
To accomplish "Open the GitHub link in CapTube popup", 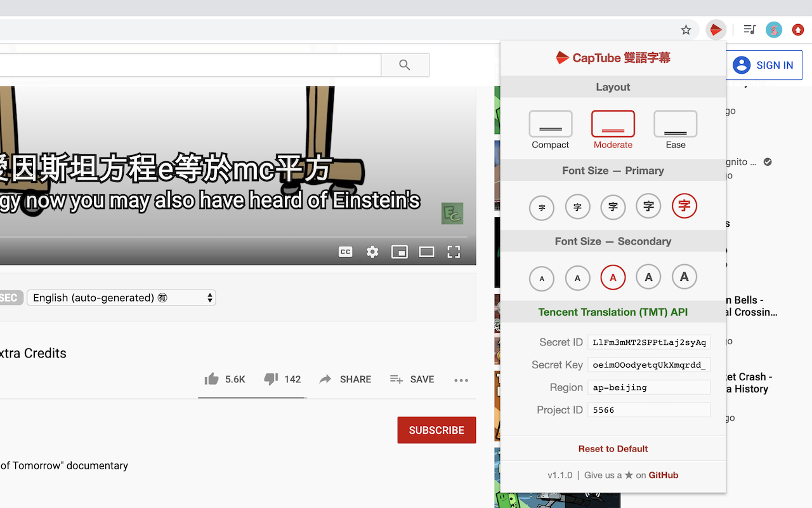I will [664, 475].
